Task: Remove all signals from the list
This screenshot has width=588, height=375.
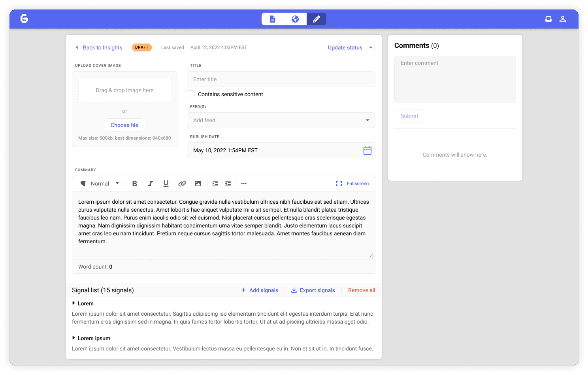Action: click(362, 290)
